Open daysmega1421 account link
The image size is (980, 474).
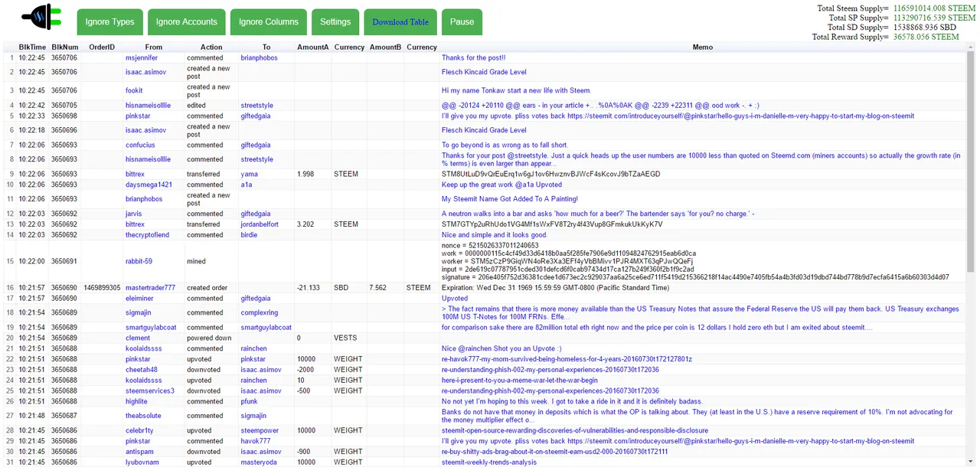(149, 185)
